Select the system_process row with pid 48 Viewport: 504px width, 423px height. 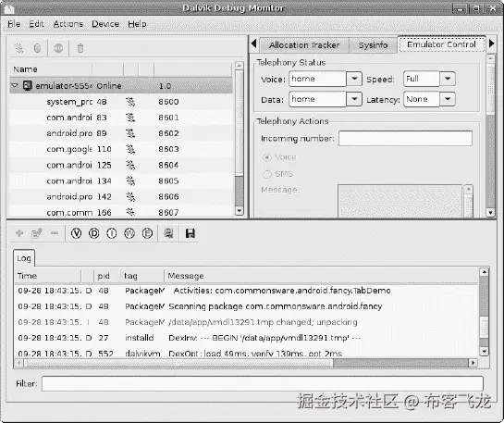121,102
